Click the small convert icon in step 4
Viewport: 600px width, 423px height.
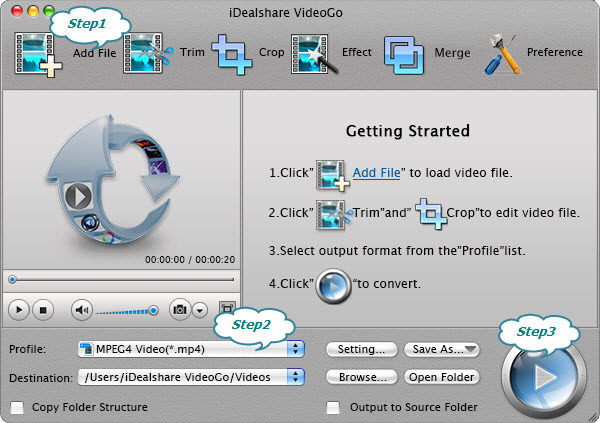[x=333, y=286]
